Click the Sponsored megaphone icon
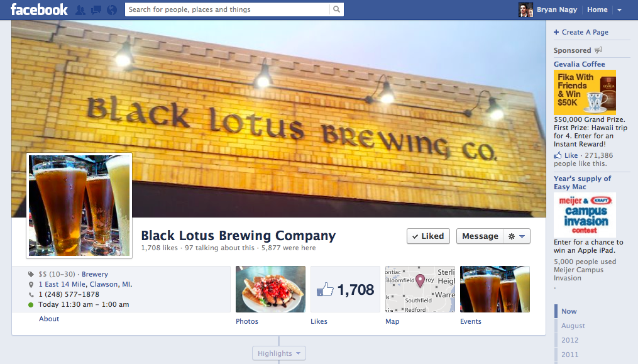Viewport: 638px width, 364px height. tap(598, 50)
